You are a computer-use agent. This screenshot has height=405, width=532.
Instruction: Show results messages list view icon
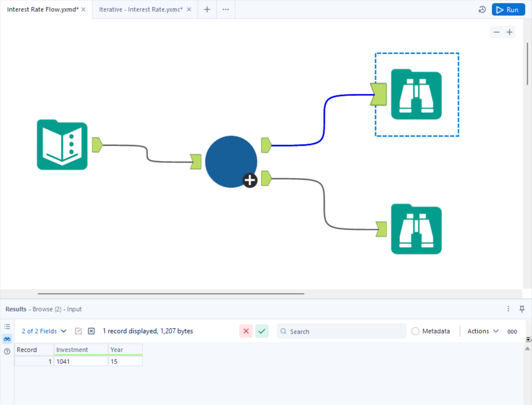coord(7,326)
